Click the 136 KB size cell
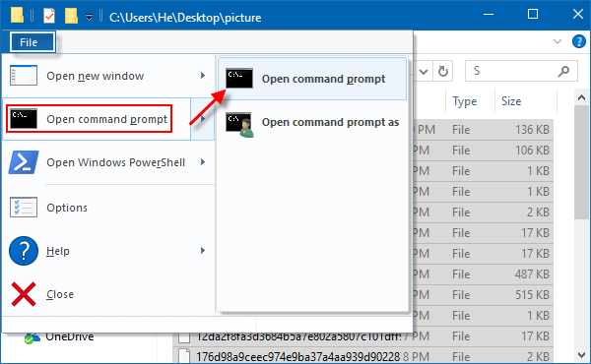 pyautogui.click(x=532, y=130)
